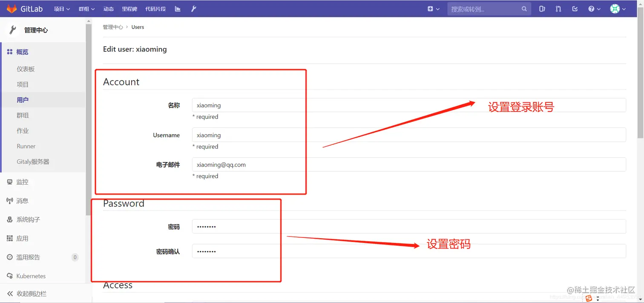Screen dimensions: 644x303
Task: Open the issues icon in top bar
Action: [x=542, y=9]
